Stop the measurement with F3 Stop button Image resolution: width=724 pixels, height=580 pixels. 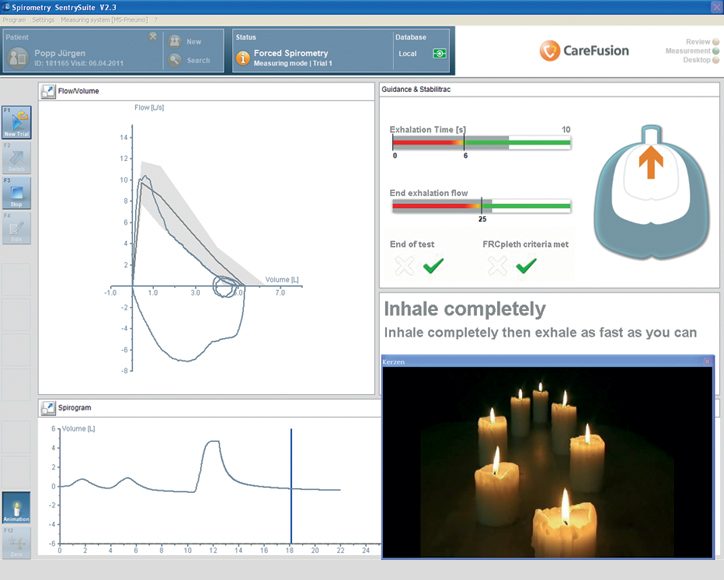coord(17,193)
